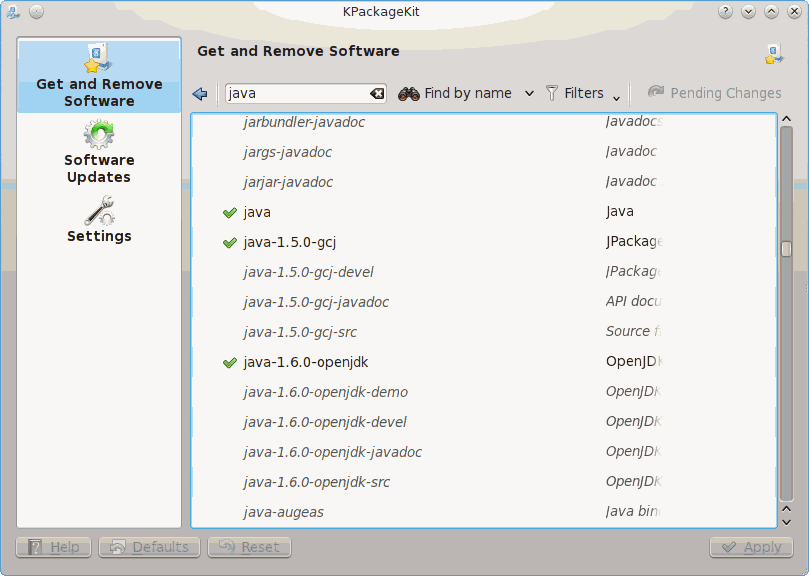Click the Filters funnel icon
Screen dimensions: 809x576
552,93
